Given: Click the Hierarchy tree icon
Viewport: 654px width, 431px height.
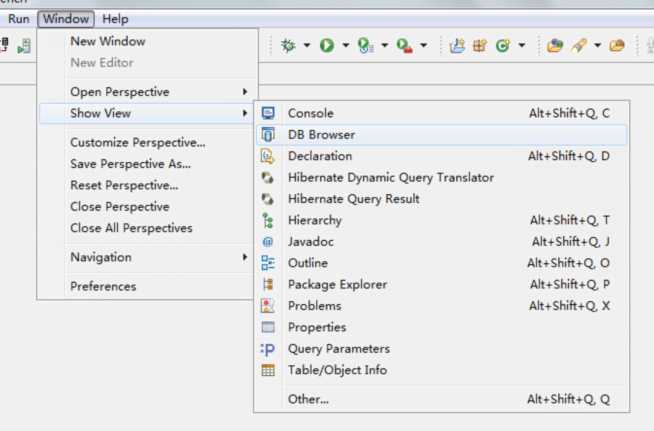Looking at the screenshot, I should coord(268,220).
